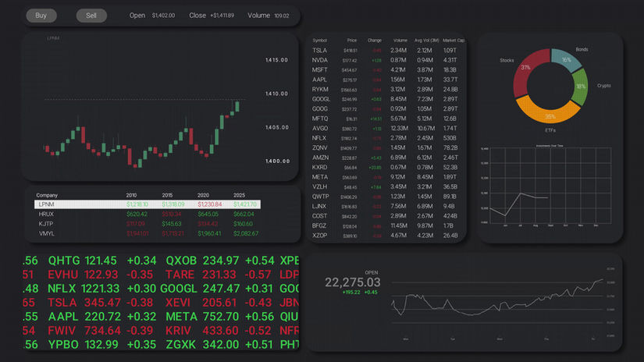Open the BFGZ row in the watchlist table

pos(386,225)
